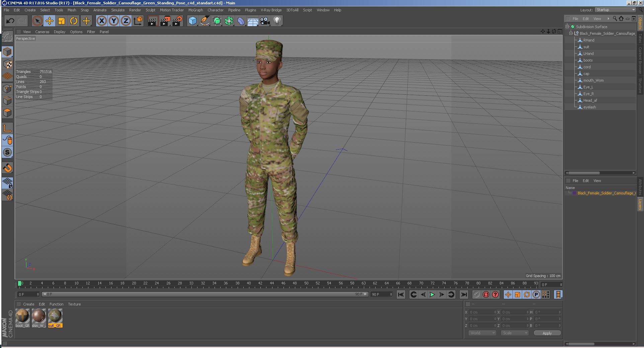Click the Apply button
The width and height of the screenshot is (644, 348).
click(547, 333)
